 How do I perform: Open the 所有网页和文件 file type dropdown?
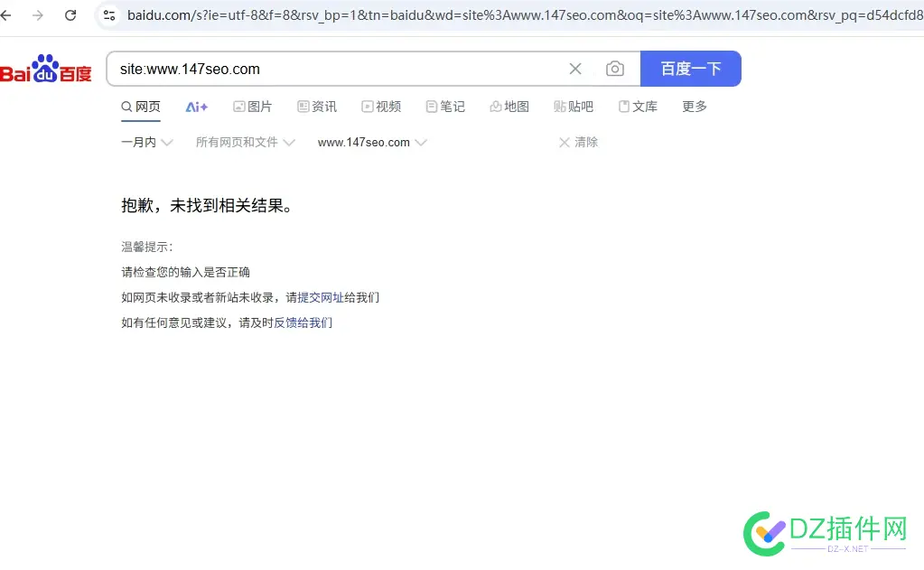click(245, 142)
